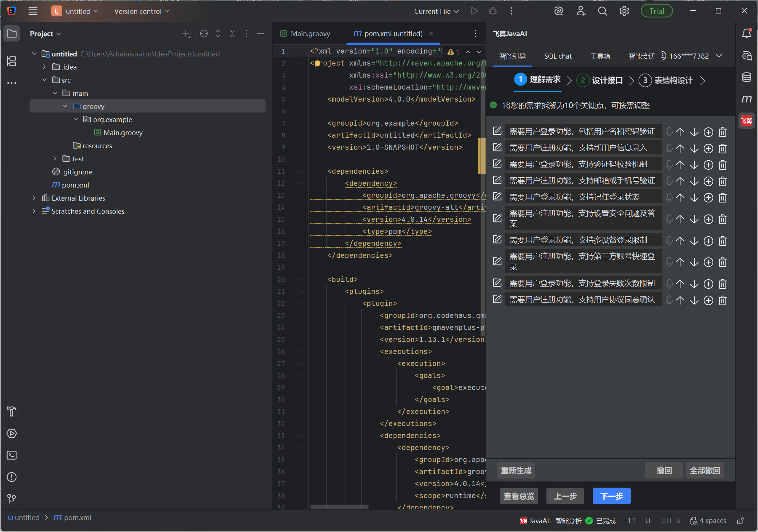758x532 pixels.
Task: Delete the first requirement with trash icon
Action: 723,132
